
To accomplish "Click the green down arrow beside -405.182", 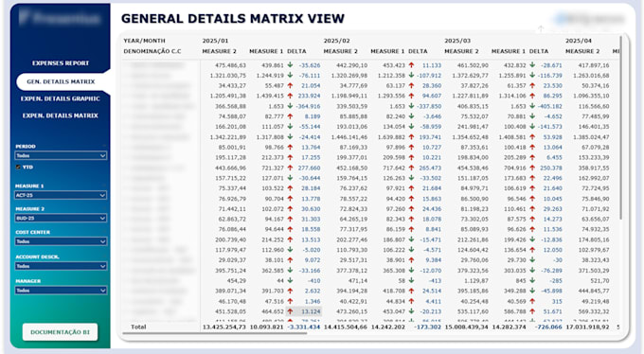I will coord(532,106).
